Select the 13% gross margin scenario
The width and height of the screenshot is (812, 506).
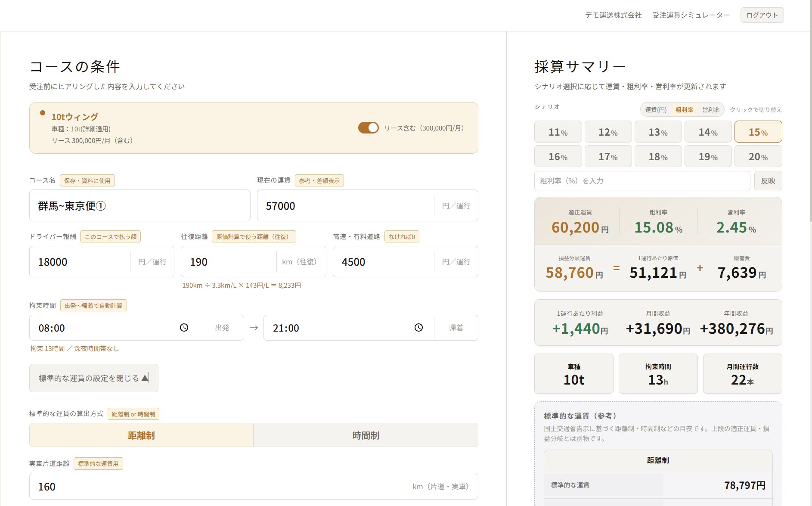click(x=658, y=132)
